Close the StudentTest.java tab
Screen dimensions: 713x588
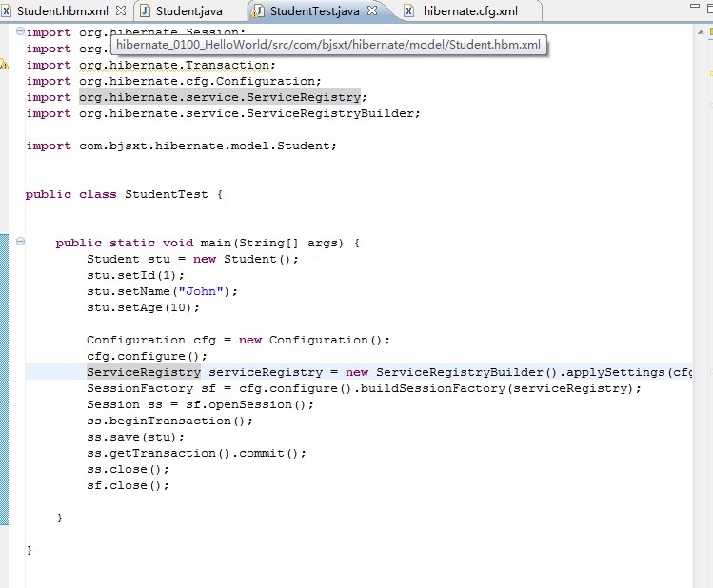373,11
